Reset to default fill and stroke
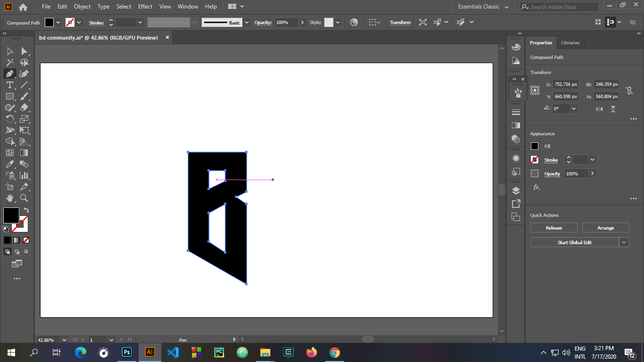Image resolution: width=644 pixels, height=362 pixels. coord(6,229)
